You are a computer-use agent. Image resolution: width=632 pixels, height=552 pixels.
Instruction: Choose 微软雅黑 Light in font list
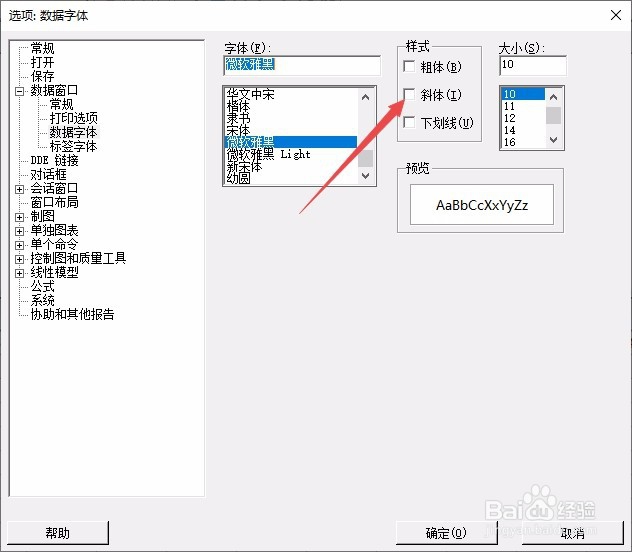pos(290,154)
